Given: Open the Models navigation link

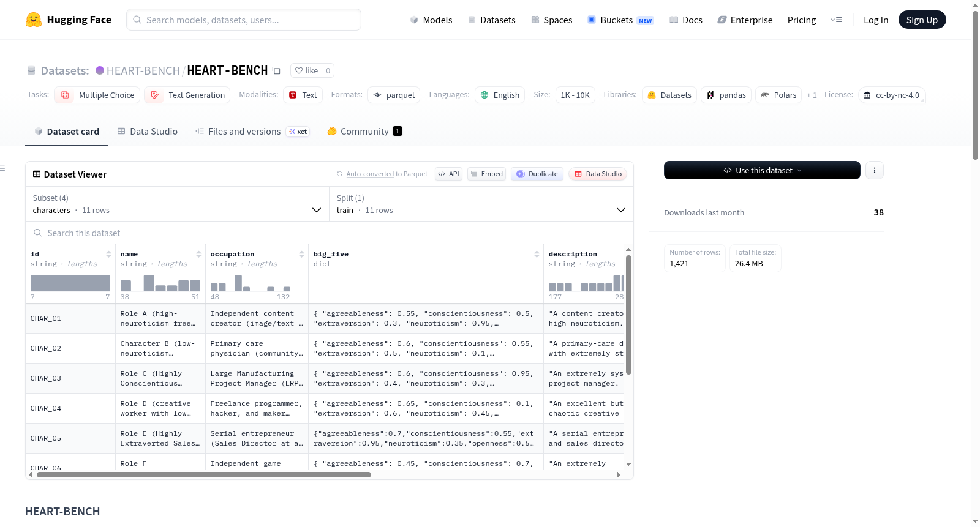Looking at the screenshot, I should (x=431, y=20).
